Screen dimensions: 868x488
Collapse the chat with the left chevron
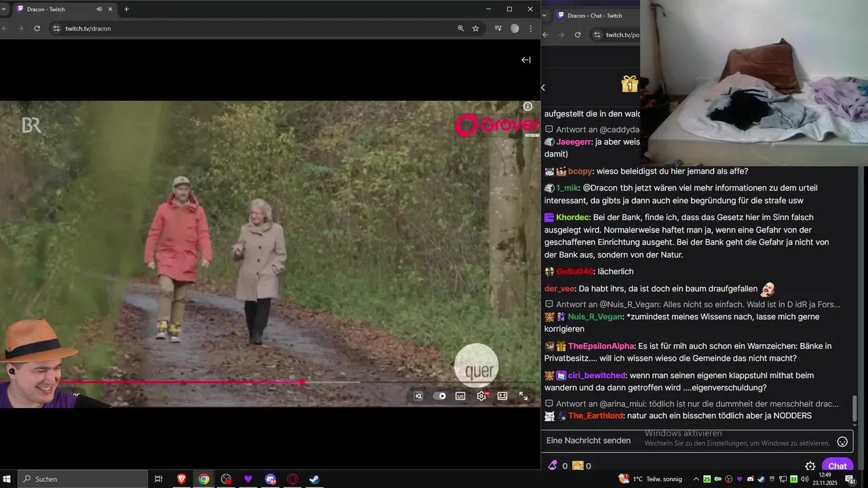pos(543,87)
